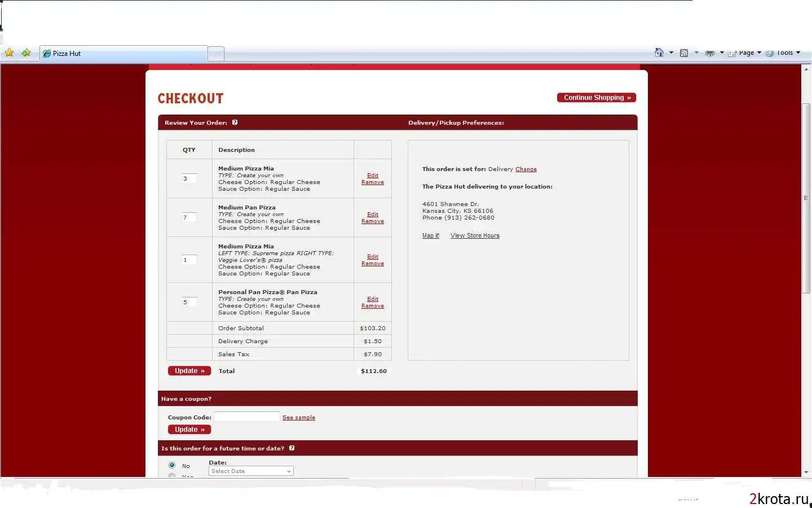
Task: Click the Print icon in toolbar
Action: pos(709,53)
